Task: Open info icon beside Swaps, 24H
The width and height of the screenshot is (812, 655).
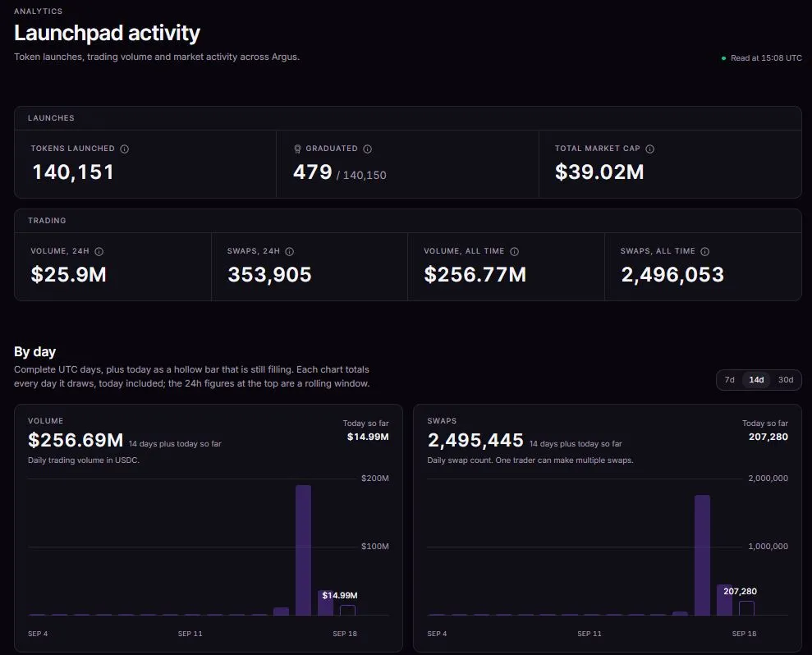Action: tap(290, 251)
